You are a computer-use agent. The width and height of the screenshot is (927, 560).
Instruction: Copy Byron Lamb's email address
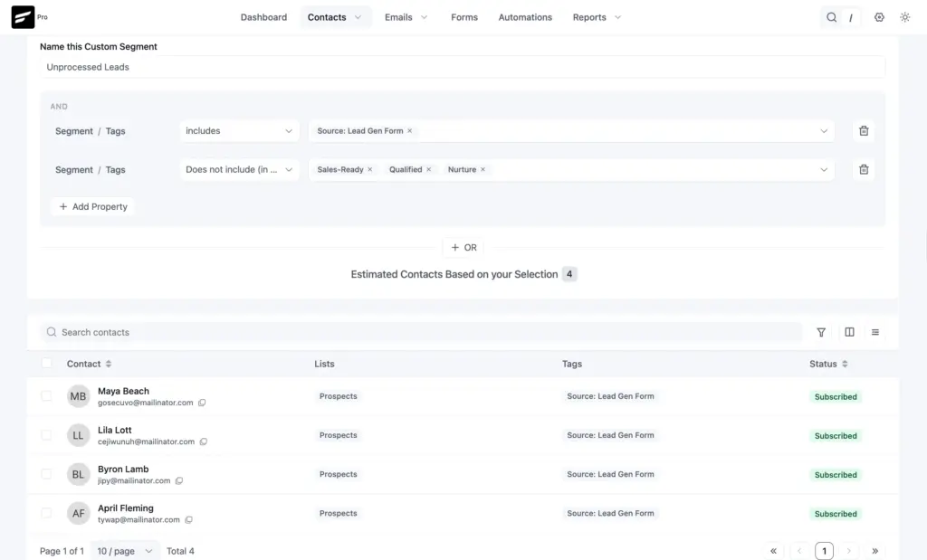pos(179,481)
